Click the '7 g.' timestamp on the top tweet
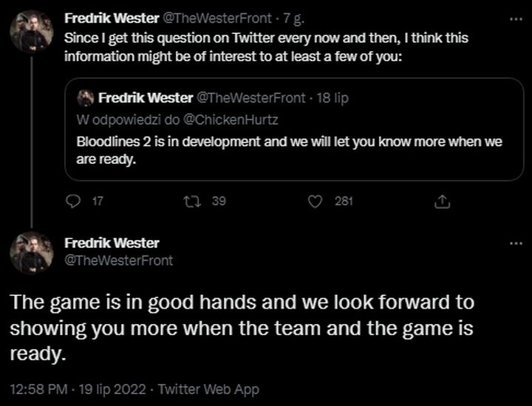The image size is (532, 406). [x=285, y=18]
